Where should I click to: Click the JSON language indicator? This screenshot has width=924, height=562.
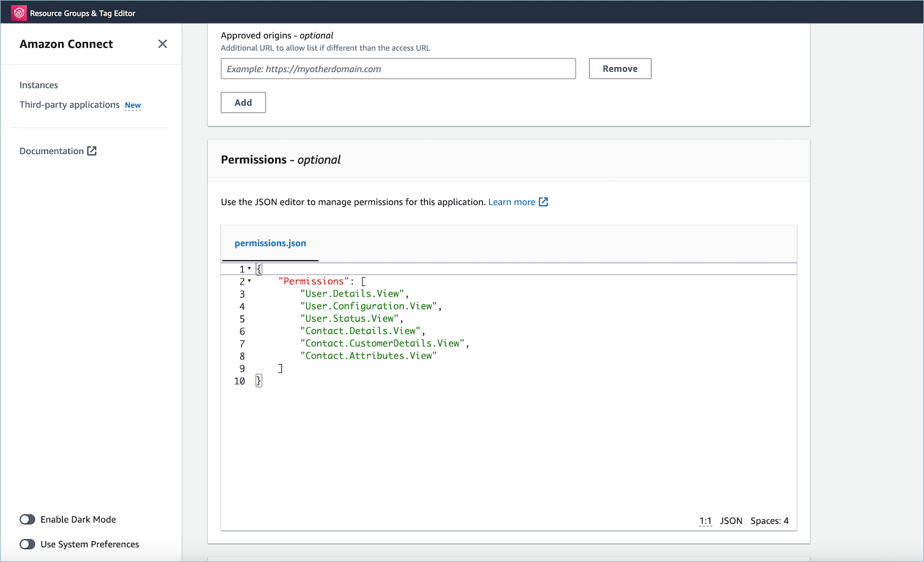pos(731,521)
